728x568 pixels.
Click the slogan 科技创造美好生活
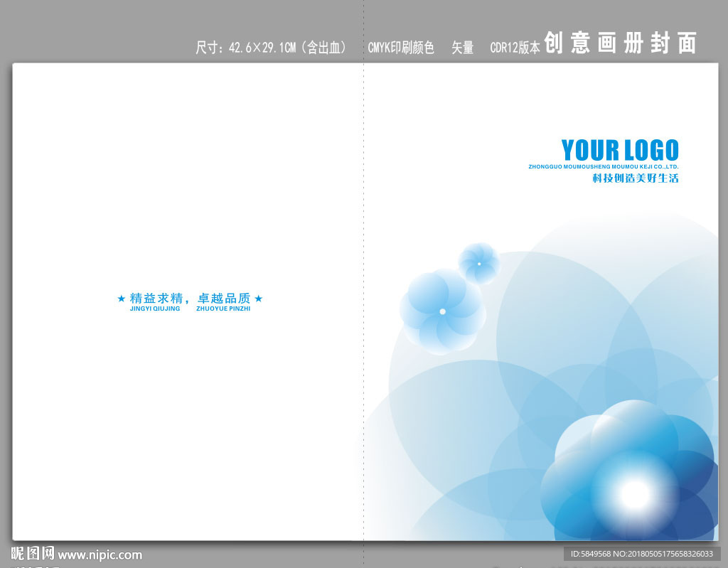pos(635,178)
